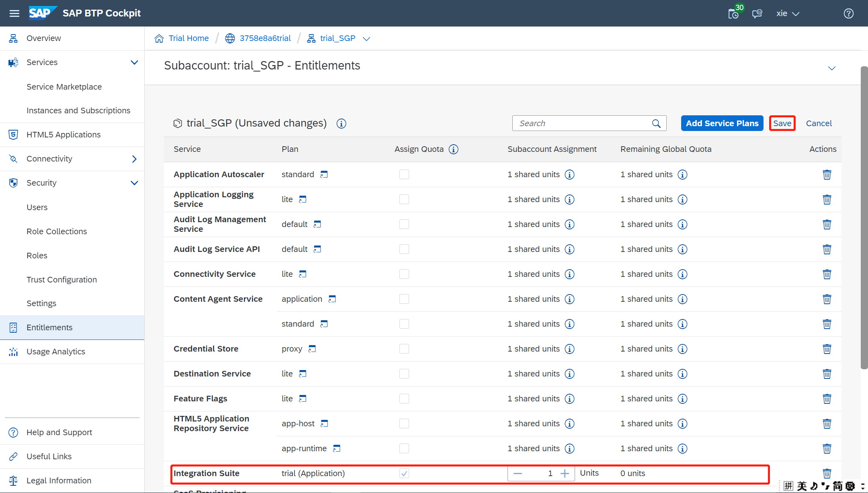868x493 pixels.
Task: Open the trial_SGP breadcrumb dropdown
Action: coord(366,39)
